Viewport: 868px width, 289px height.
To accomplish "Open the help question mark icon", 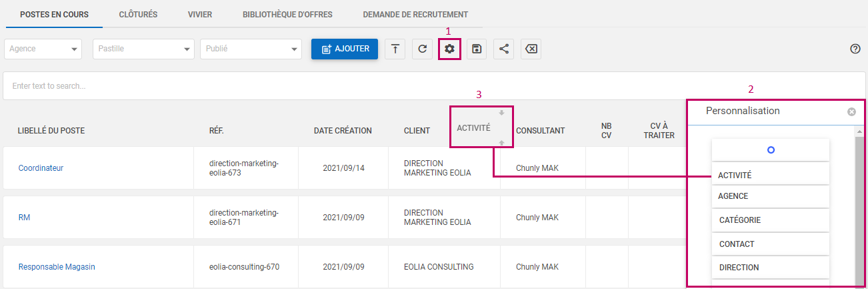I will pos(855,49).
